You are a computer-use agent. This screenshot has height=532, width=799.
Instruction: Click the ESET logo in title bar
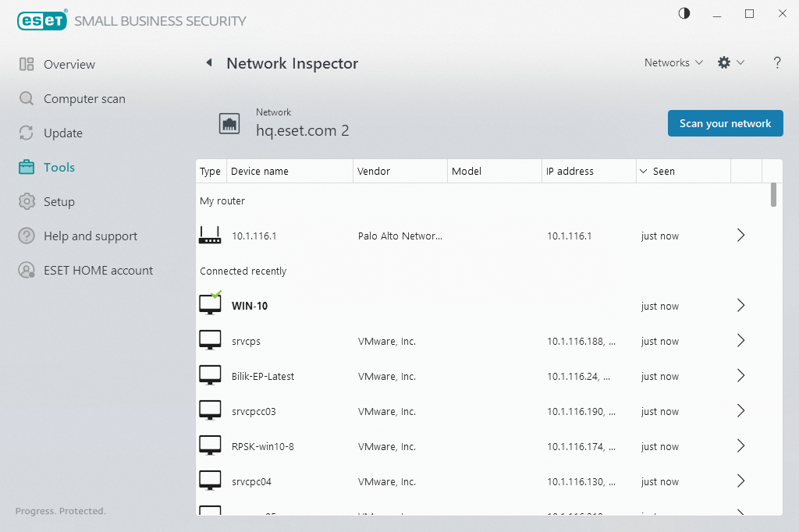[42, 20]
